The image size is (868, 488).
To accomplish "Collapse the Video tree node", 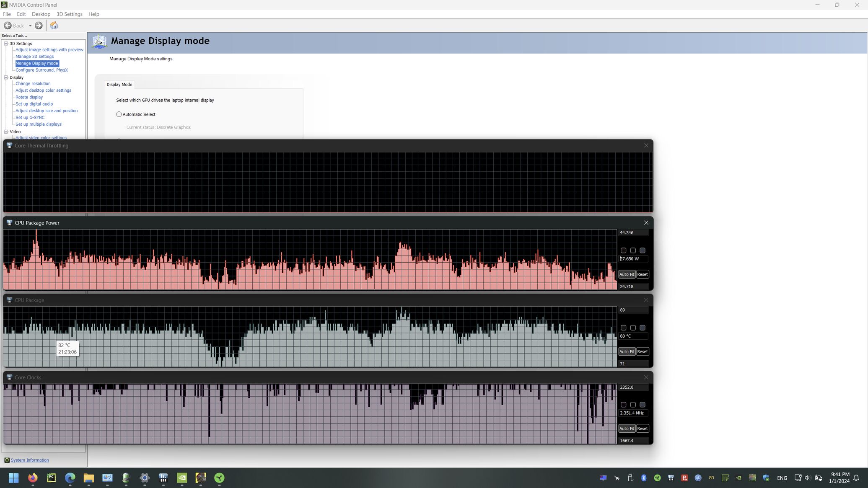I will pos(6,132).
